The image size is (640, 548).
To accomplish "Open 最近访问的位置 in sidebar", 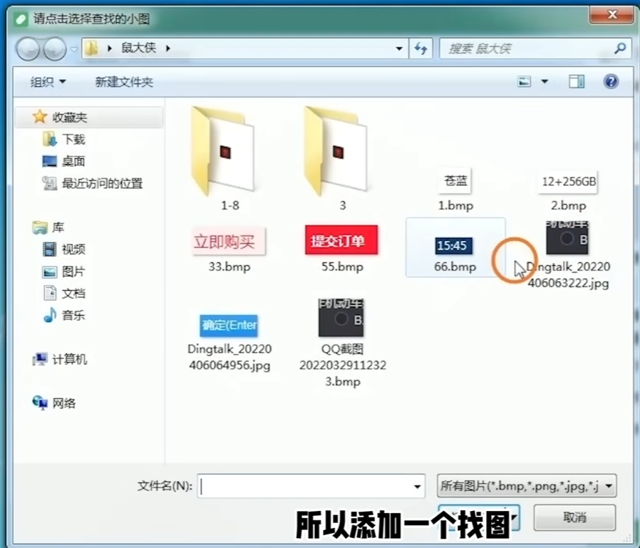I will 101,183.
